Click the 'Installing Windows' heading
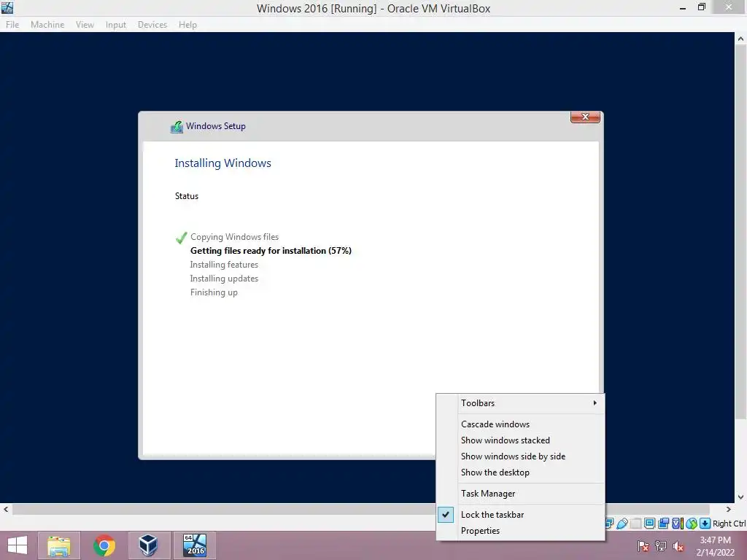 [222, 163]
